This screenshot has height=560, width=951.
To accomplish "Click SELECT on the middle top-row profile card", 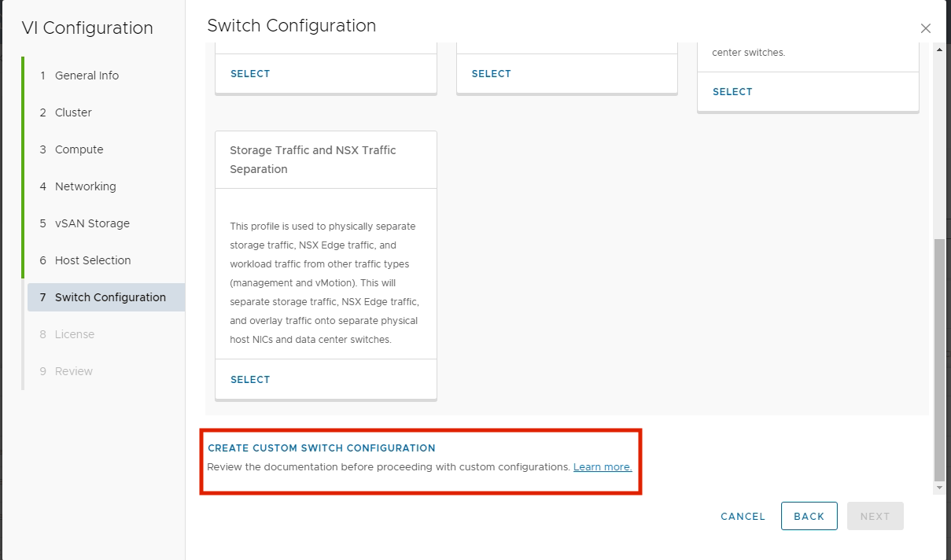I will (x=492, y=74).
